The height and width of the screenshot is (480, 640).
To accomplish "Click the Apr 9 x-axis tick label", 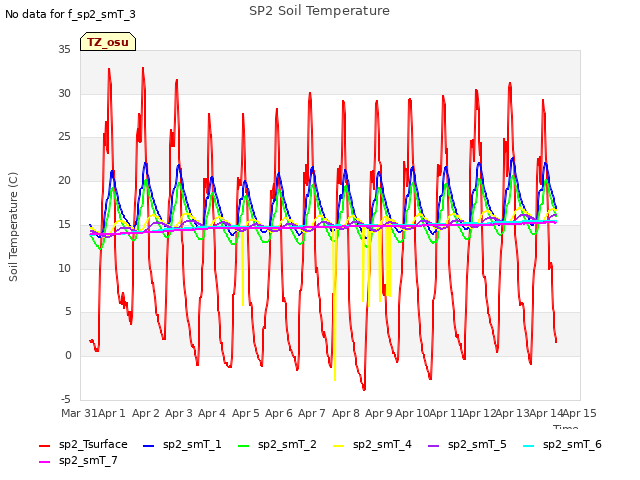I will (379, 413).
